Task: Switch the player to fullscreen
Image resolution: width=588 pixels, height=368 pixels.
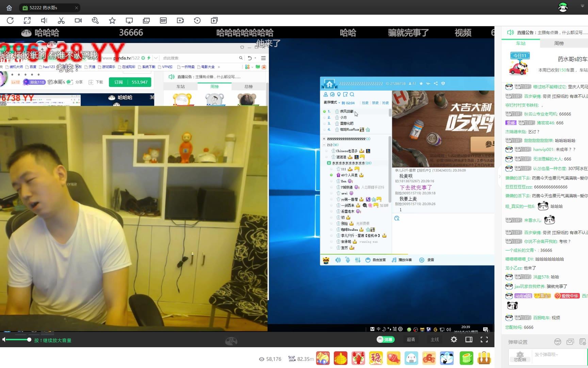Action: [x=484, y=339]
